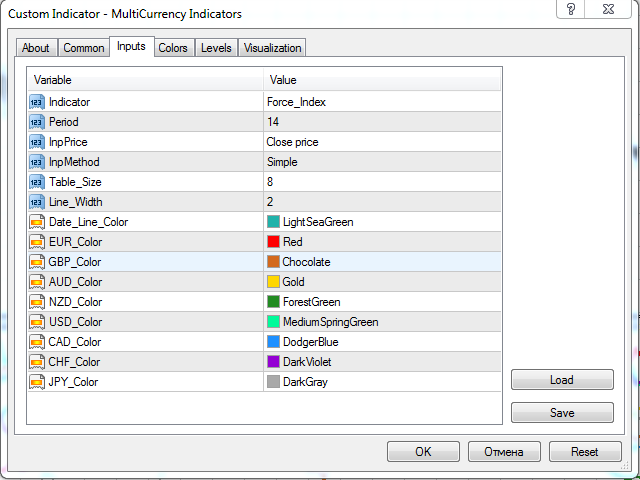Click the Red swatch for EUR_Color
Screen dimensions: 640x480
(273, 242)
